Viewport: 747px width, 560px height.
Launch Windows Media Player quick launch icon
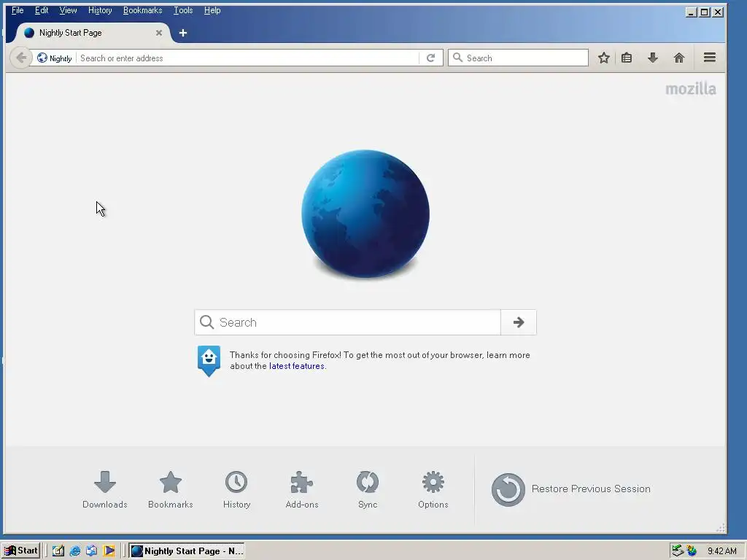pos(109,551)
